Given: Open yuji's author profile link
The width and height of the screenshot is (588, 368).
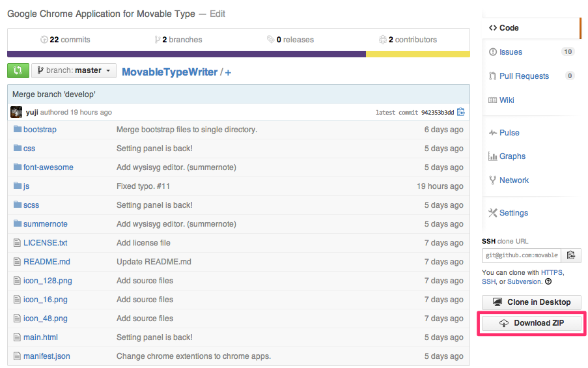Looking at the screenshot, I should (32, 112).
